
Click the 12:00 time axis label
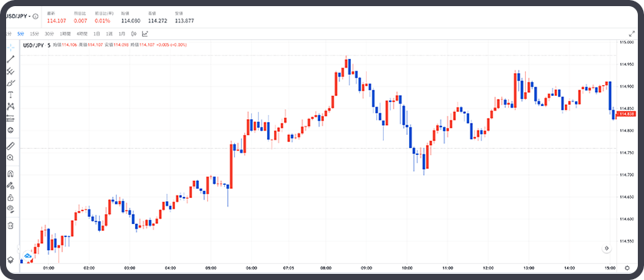tap(488, 268)
